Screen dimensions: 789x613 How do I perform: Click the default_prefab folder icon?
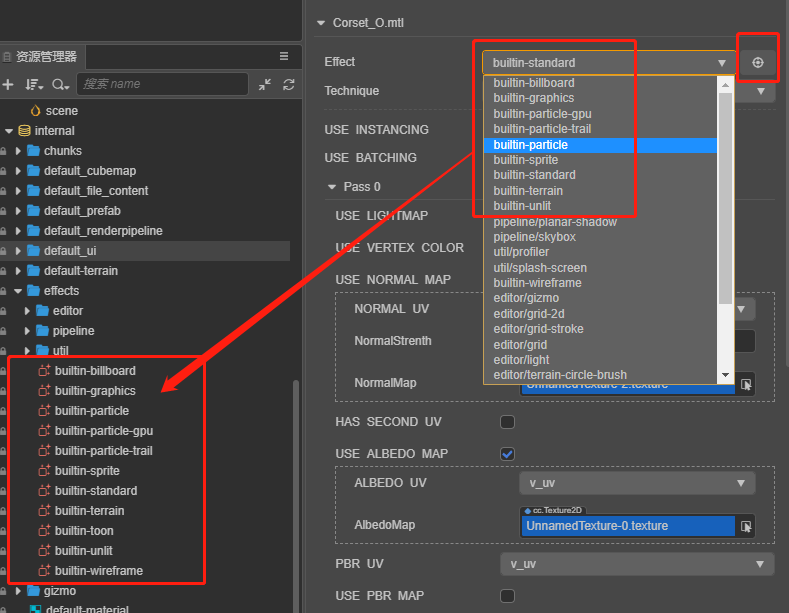coord(33,210)
